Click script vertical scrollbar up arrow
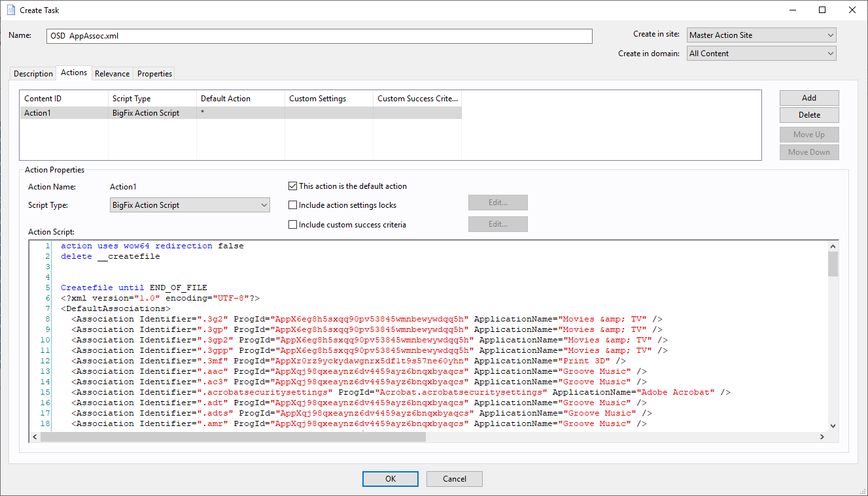Screen dimensions: 868x496 point(833,246)
